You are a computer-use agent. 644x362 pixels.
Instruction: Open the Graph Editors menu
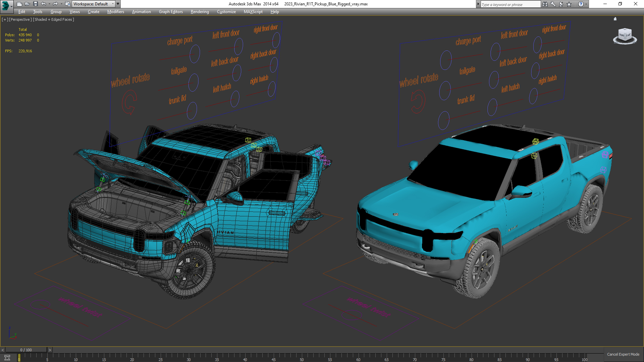(x=171, y=12)
